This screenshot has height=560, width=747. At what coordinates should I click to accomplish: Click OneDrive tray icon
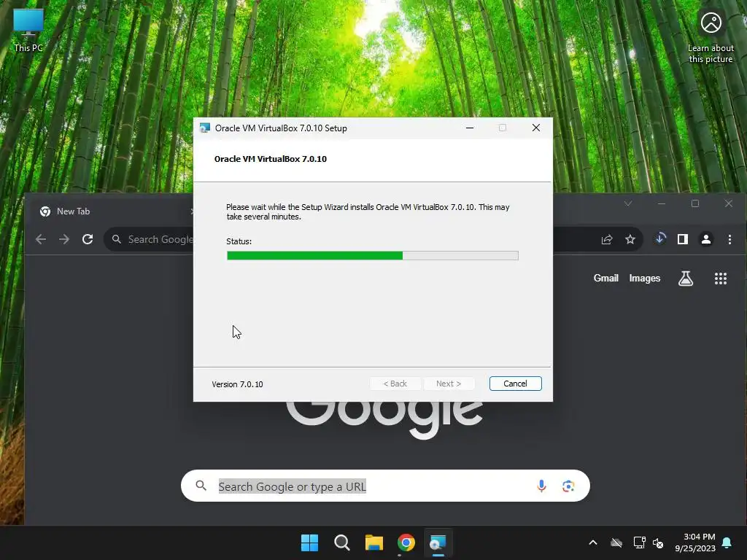coord(616,542)
